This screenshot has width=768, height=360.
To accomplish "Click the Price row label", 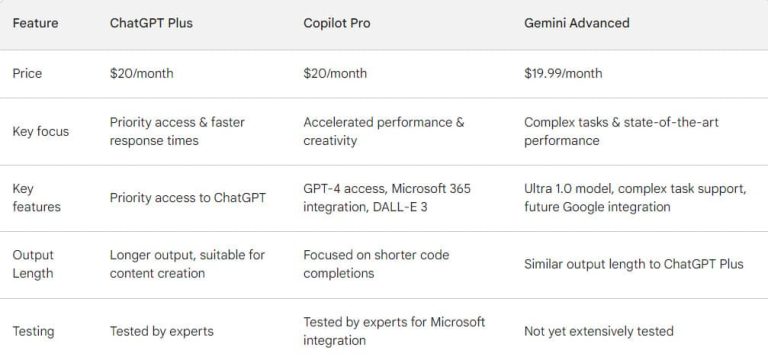I will (27, 73).
